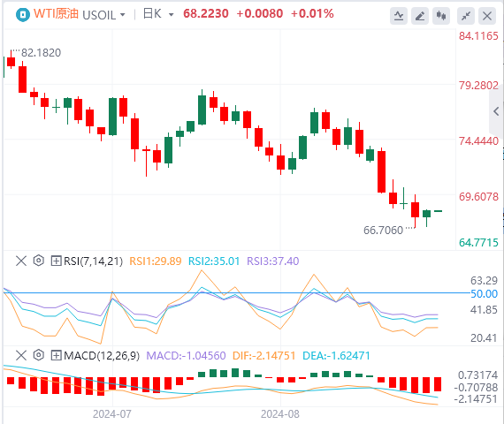Remove the RSI indicator with X

coord(21,261)
